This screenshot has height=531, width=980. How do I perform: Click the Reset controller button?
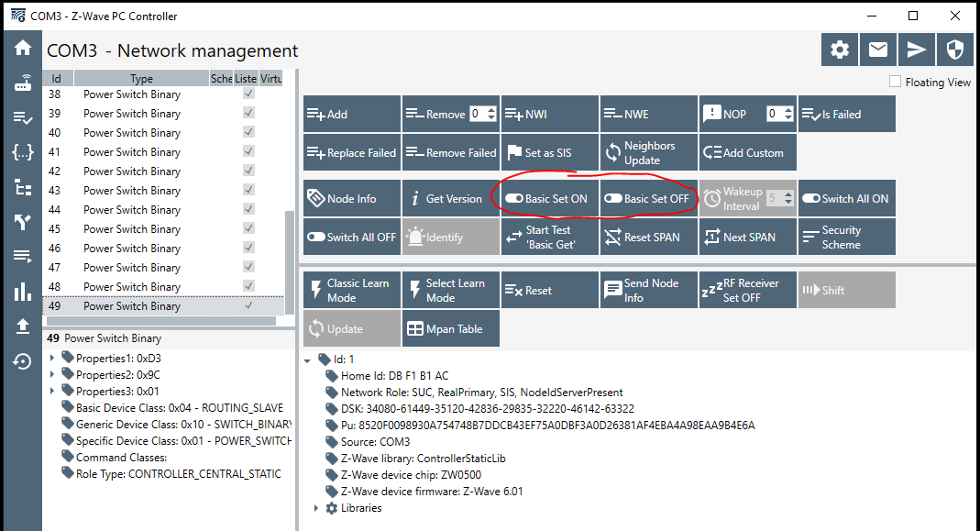tap(550, 290)
